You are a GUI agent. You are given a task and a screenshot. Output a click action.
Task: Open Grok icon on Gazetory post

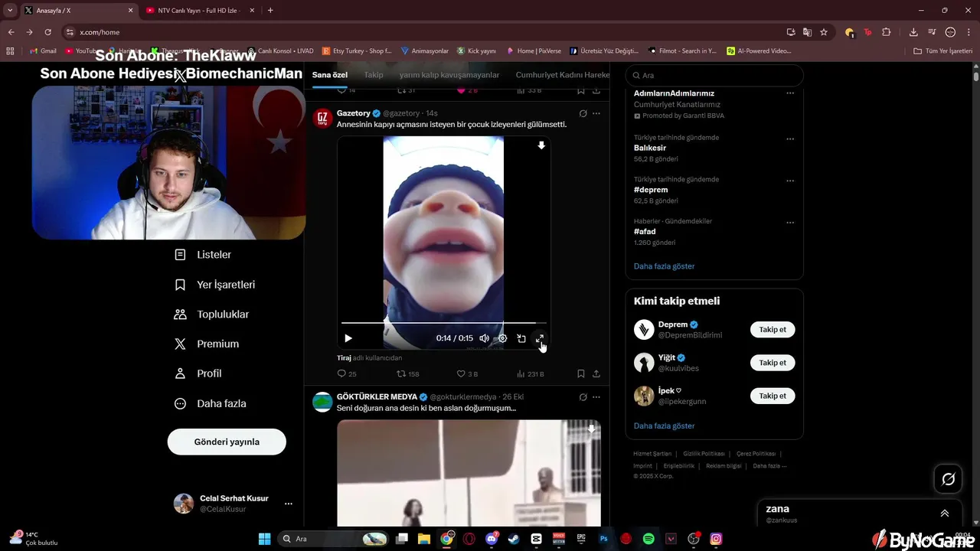tap(583, 113)
